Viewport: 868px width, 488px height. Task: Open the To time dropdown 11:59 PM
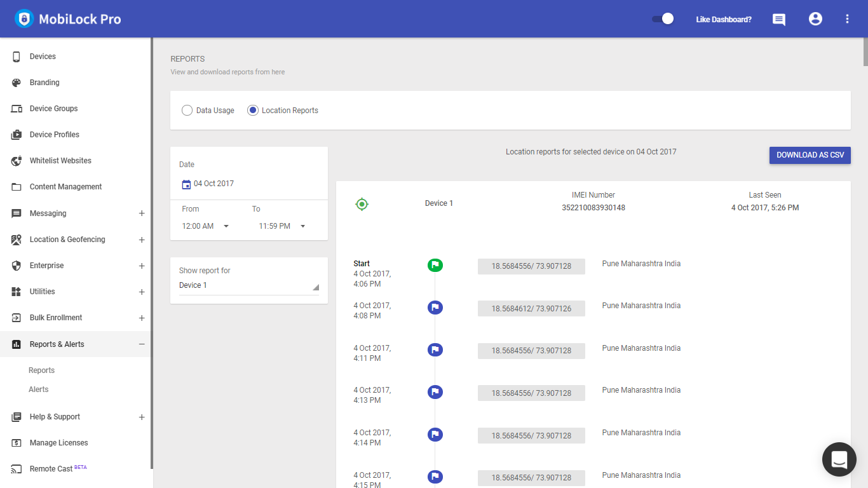282,226
